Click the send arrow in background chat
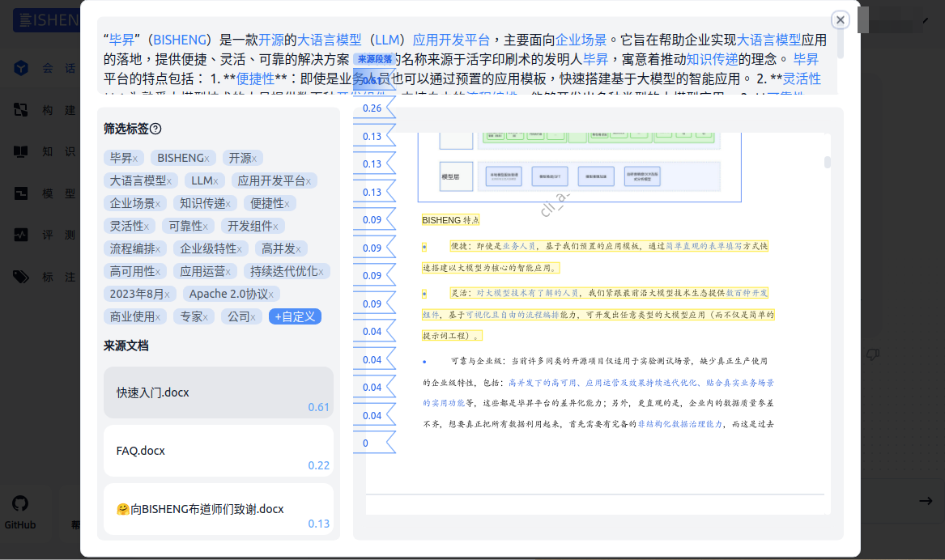This screenshot has height=560, width=945. click(926, 501)
